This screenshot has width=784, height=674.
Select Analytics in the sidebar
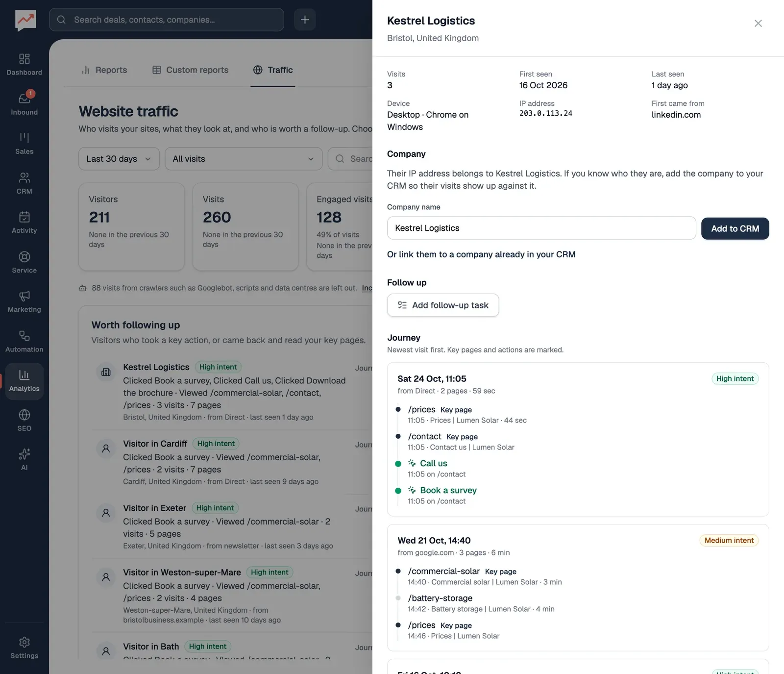click(24, 381)
